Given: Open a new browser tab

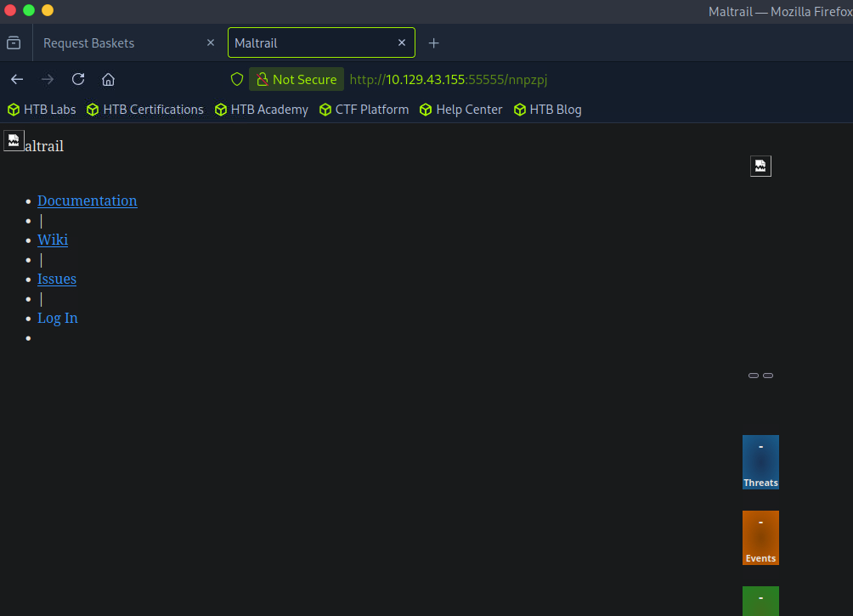Looking at the screenshot, I should tap(433, 42).
